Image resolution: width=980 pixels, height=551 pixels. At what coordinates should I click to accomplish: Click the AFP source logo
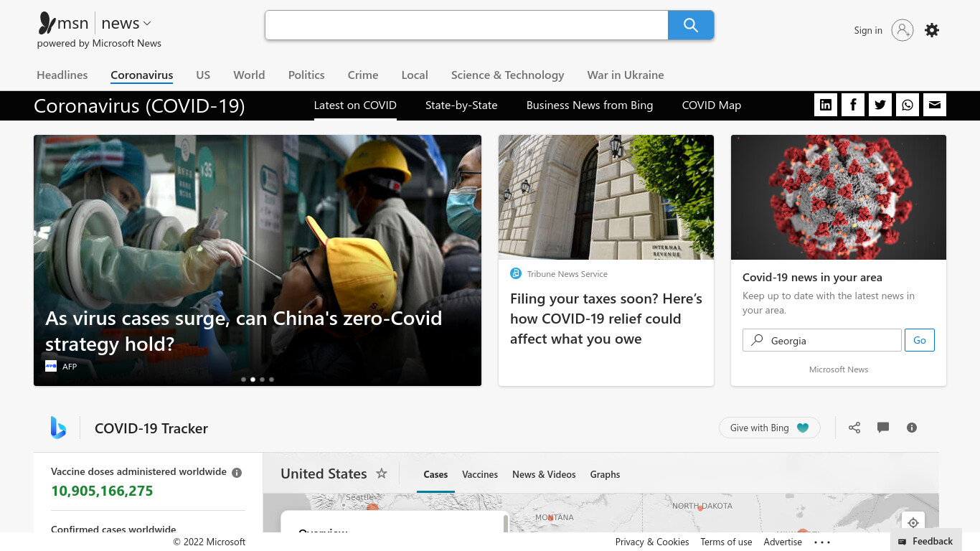point(51,366)
